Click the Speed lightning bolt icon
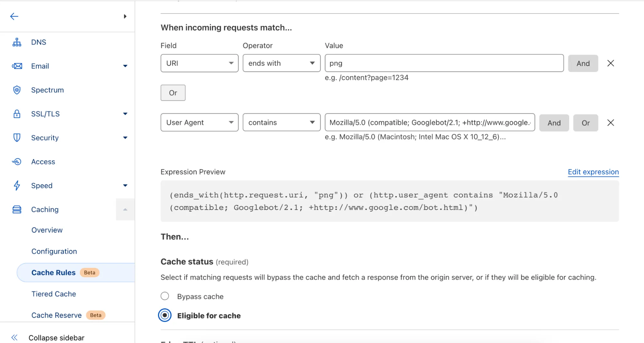This screenshot has width=644, height=343. [17, 186]
